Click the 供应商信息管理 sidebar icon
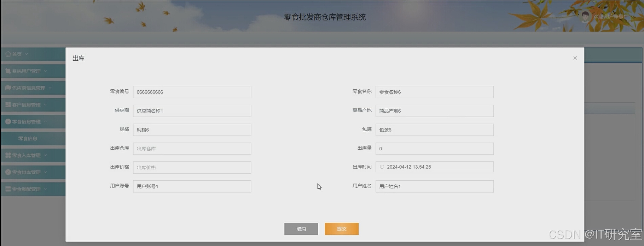 tap(8, 88)
